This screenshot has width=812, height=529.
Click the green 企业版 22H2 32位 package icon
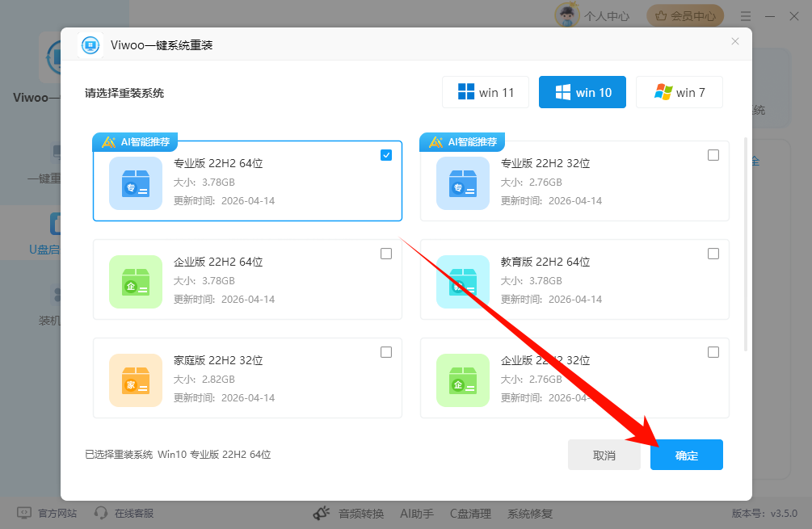click(463, 380)
